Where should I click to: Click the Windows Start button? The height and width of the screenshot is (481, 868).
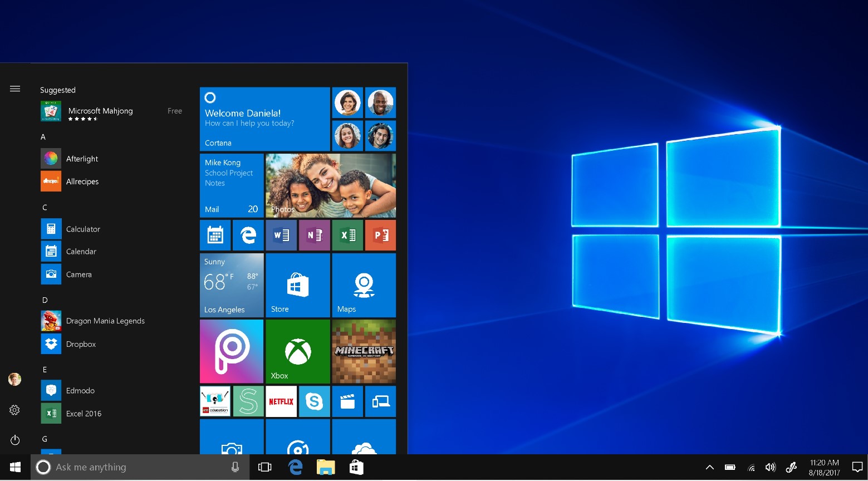click(15, 468)
